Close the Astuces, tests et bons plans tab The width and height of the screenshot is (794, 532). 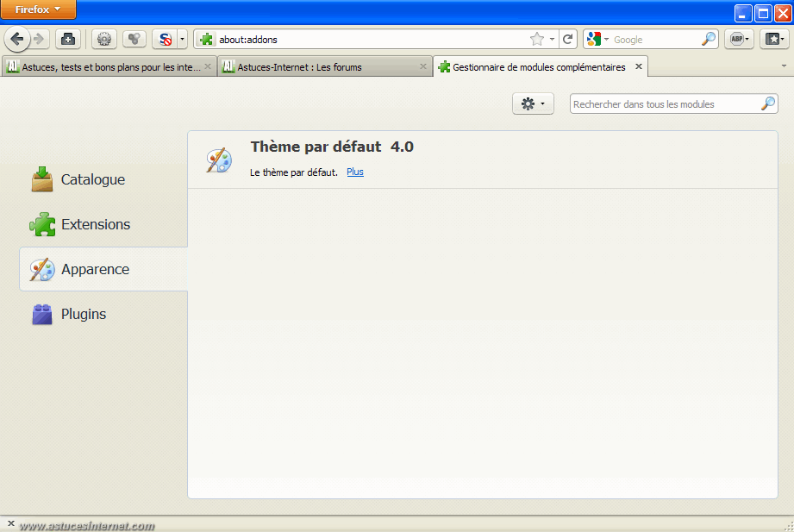(x=208, y=66)
